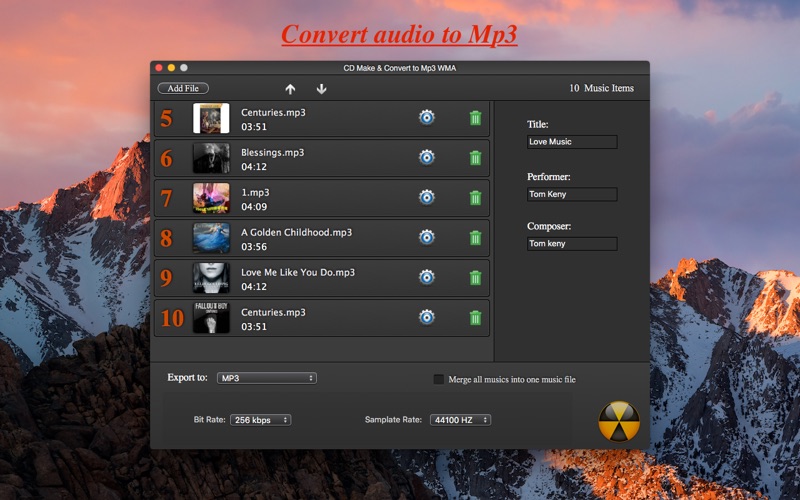Close the CD Make & Convert window

[x=159, y=68]
